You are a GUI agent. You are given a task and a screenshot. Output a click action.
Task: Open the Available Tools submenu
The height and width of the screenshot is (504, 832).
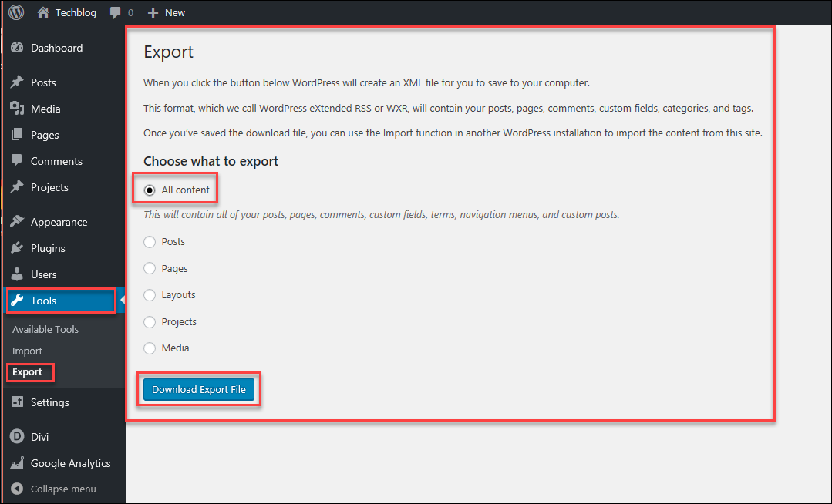[x=45, y=330]
